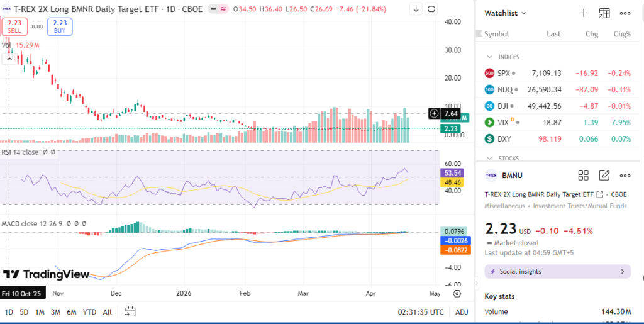The height and width of the screenshot is (324, 644).
Task: Open the Watchlist dropdown
Action: click(x=506, y=13)
